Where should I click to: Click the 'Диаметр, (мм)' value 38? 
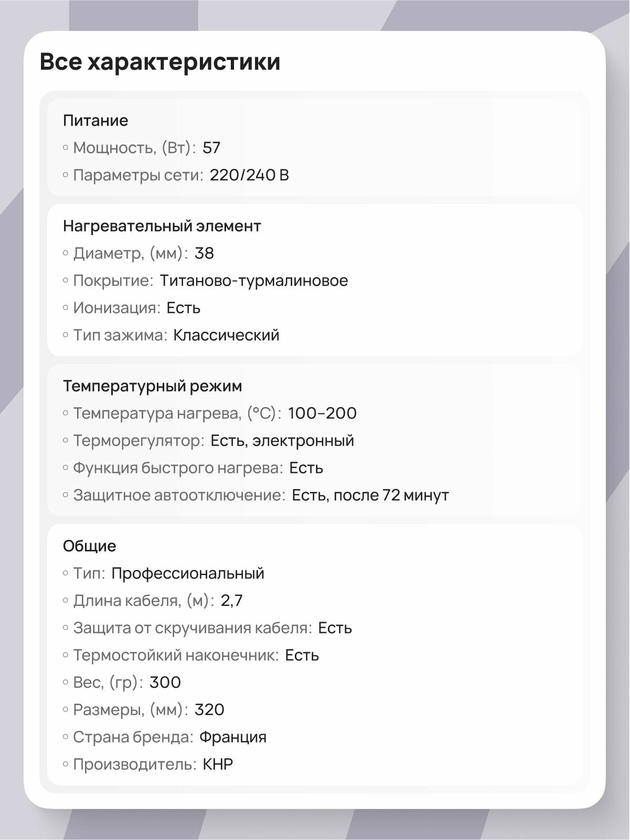point(204,253)
